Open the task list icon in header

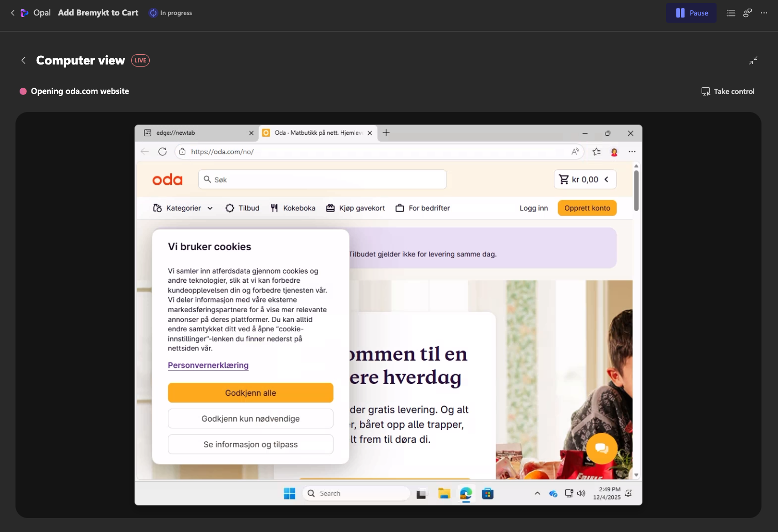pyautogui.click(x=731, y=13)
